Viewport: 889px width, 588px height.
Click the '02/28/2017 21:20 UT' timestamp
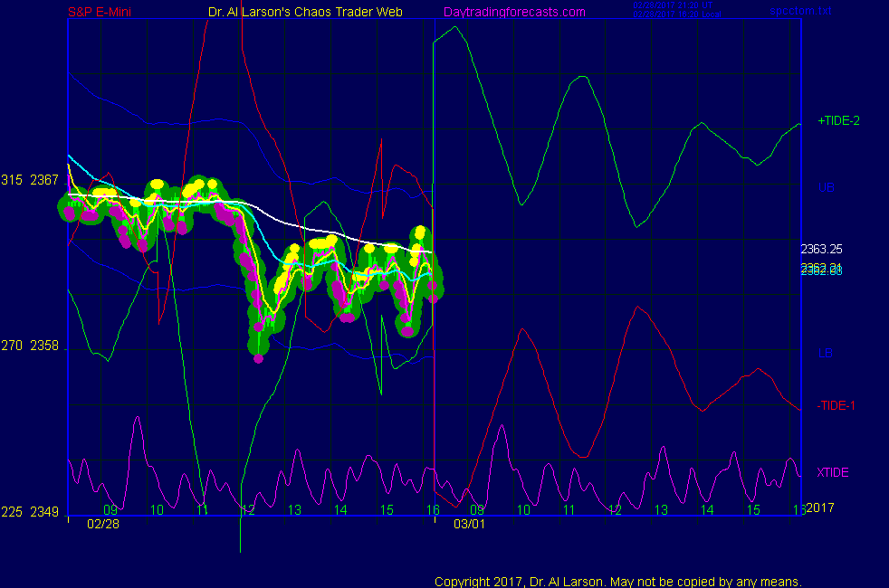(673, 5)
